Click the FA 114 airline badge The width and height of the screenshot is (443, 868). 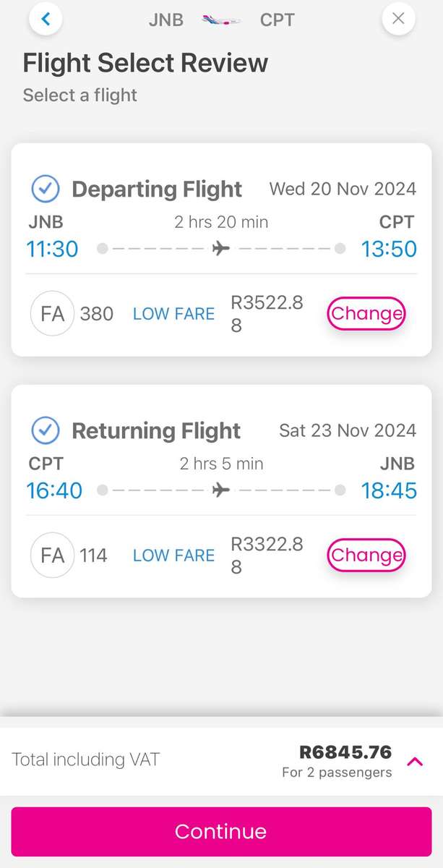click(51, 555)
